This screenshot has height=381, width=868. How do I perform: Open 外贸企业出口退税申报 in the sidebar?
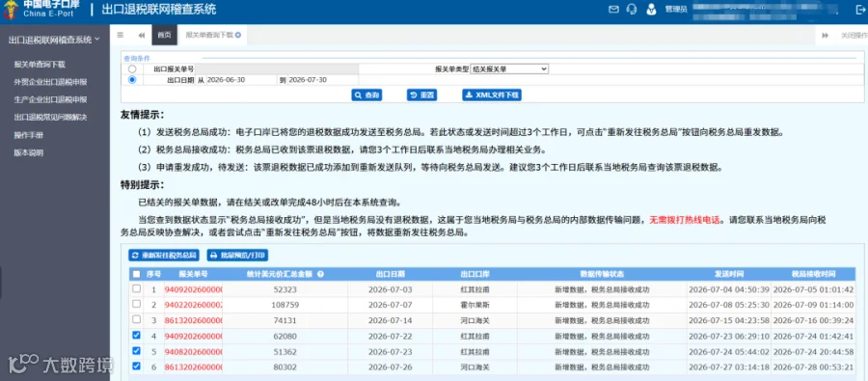[x=50, y=82]
